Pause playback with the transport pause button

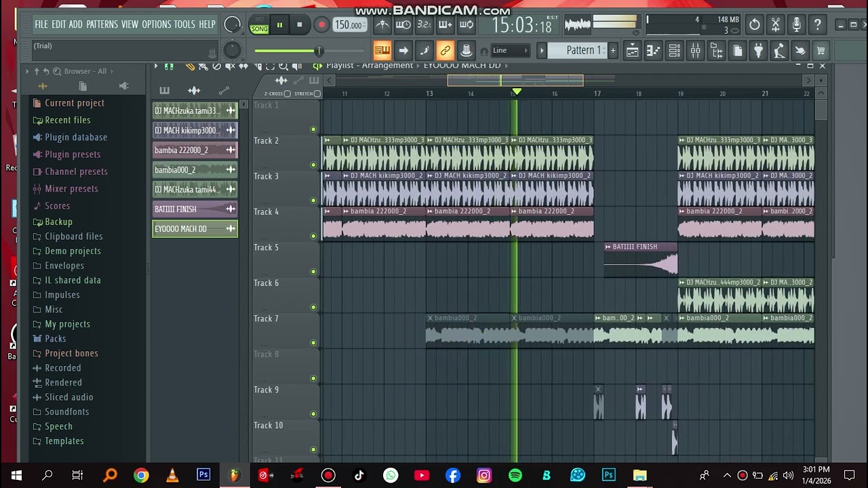[279, 25]
